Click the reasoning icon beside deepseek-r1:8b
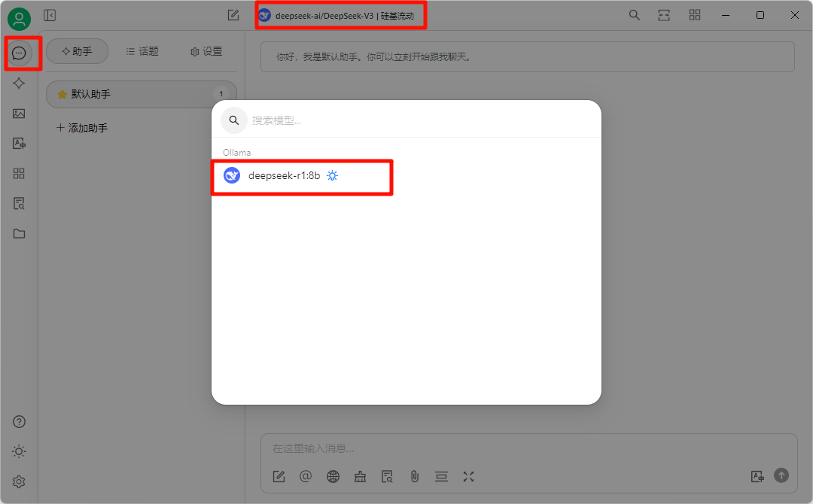 tap(333, 175)
